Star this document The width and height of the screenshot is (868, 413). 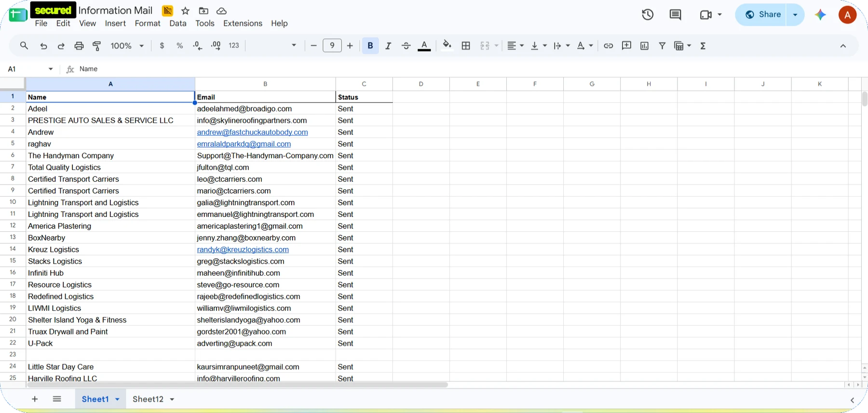(185, 11)
